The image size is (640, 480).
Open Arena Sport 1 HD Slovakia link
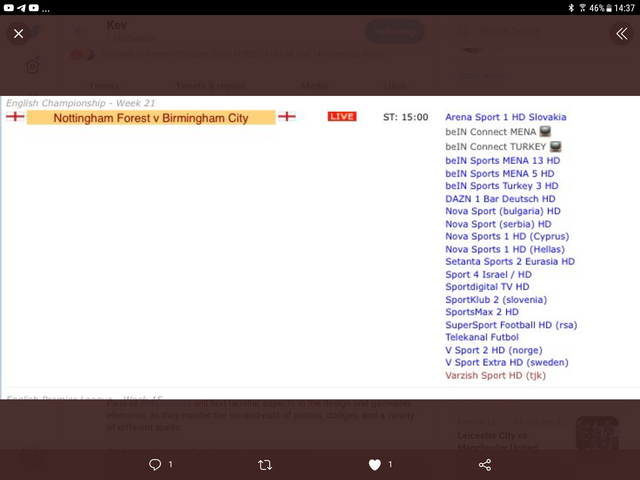coord(506,117)
